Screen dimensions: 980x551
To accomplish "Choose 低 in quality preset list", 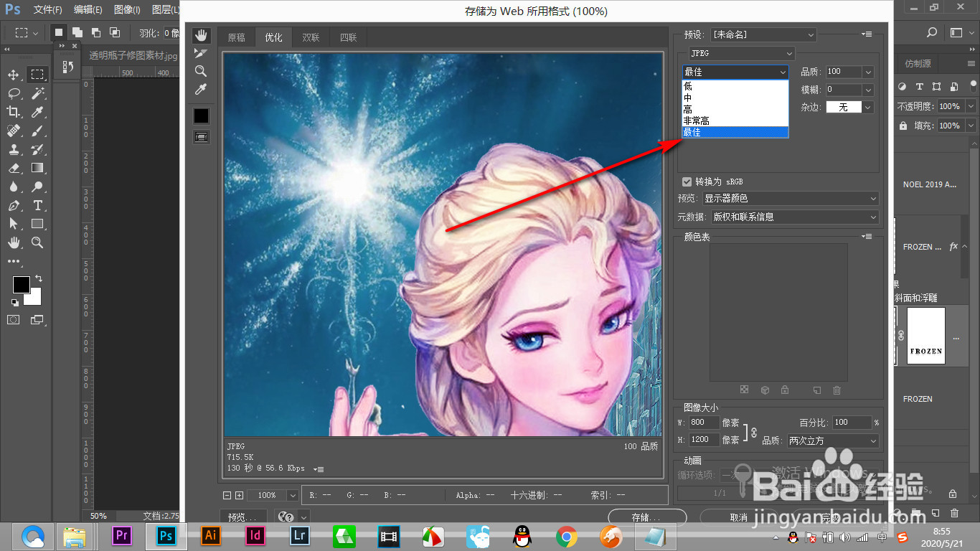I will [x=735, y=86].
